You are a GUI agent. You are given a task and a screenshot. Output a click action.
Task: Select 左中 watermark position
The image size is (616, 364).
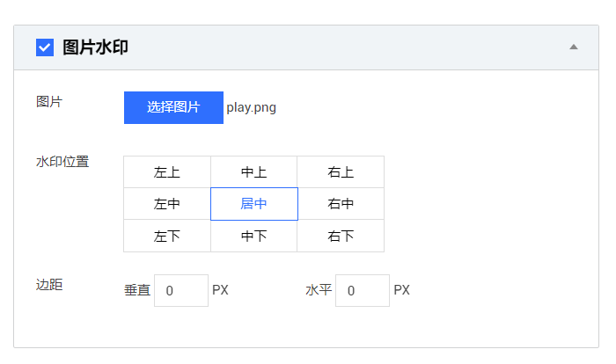(167, 204)
